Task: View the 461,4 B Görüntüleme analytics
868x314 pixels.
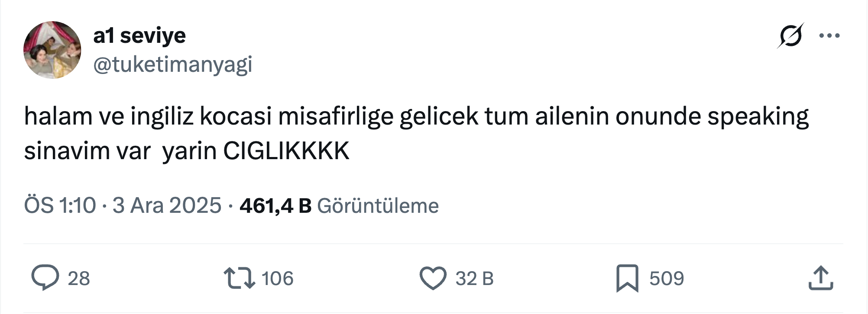Action: (339, 206)
